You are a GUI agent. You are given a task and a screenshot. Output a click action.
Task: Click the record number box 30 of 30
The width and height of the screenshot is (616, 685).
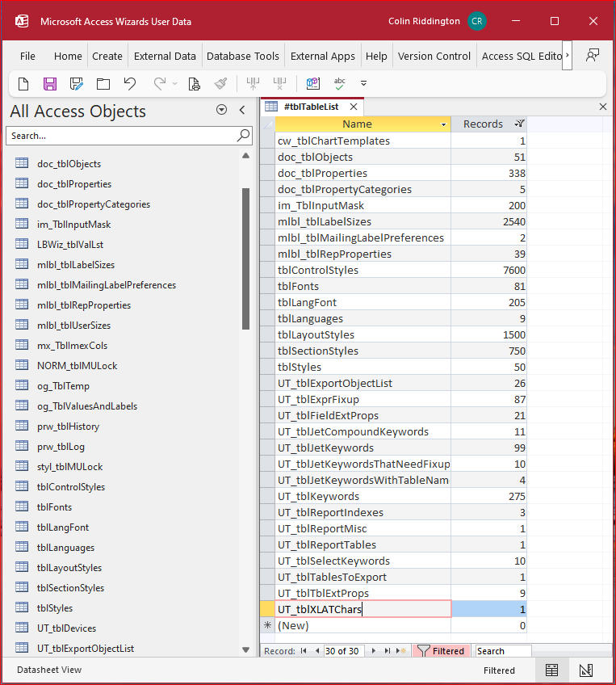[x=344, y=651]
